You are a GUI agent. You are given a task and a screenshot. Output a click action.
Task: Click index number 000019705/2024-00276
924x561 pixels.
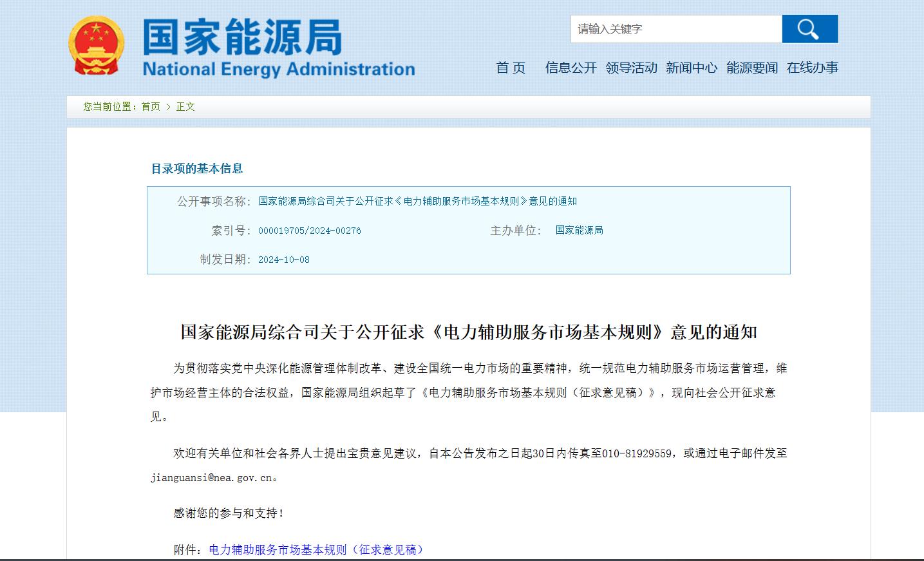coord(310,231)
